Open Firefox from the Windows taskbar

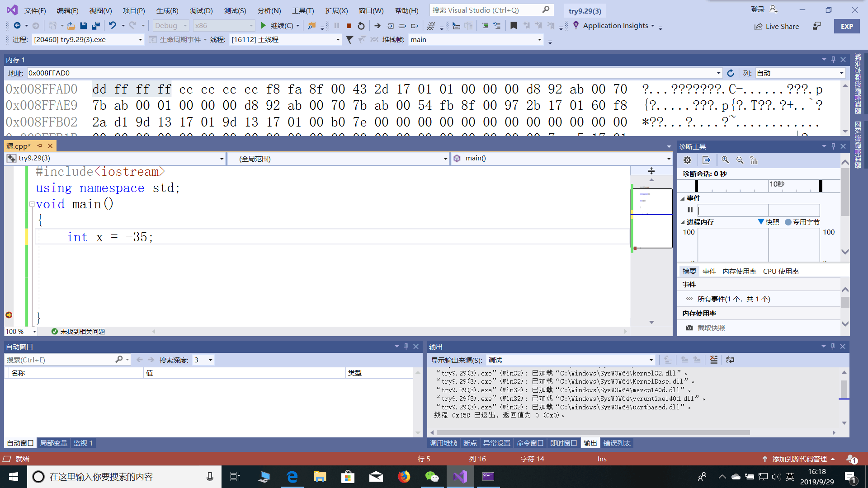click(x=404, y=477)
